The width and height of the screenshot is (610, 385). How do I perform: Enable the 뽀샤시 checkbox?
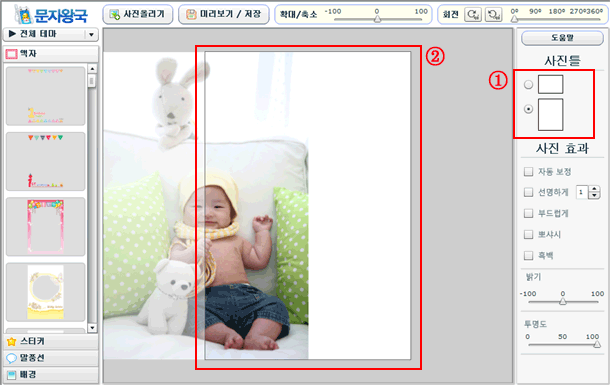528,234
